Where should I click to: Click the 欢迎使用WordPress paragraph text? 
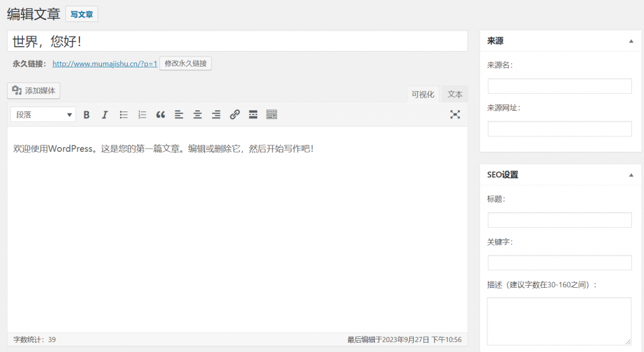click(164, 149)
